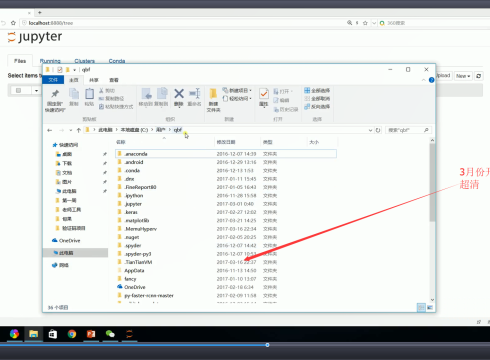The width and height of the screenshot is (490, 360).
Task: Switch to the Details view
Action: tap(421, 307)
